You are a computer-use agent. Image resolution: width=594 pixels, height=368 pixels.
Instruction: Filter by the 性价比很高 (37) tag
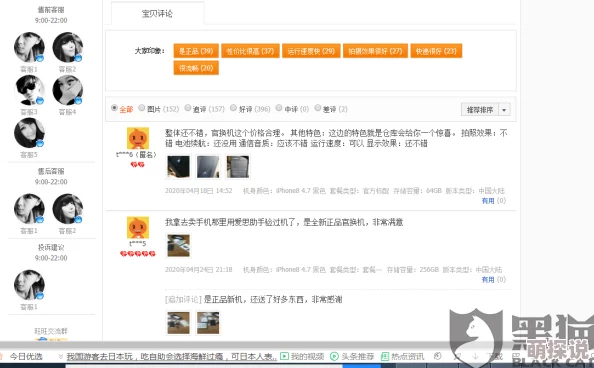pyautogui.click(x=250, y=51)
